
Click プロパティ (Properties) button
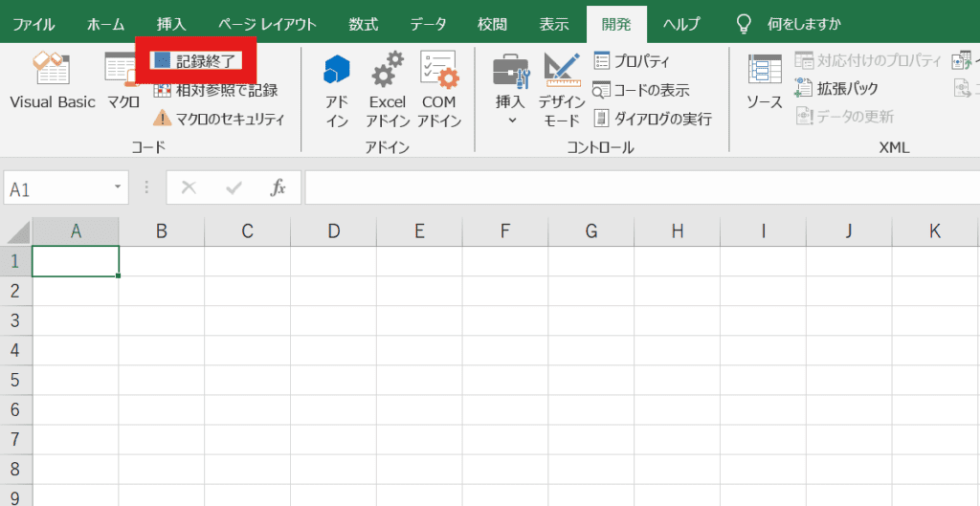click(x=632, y=61)
